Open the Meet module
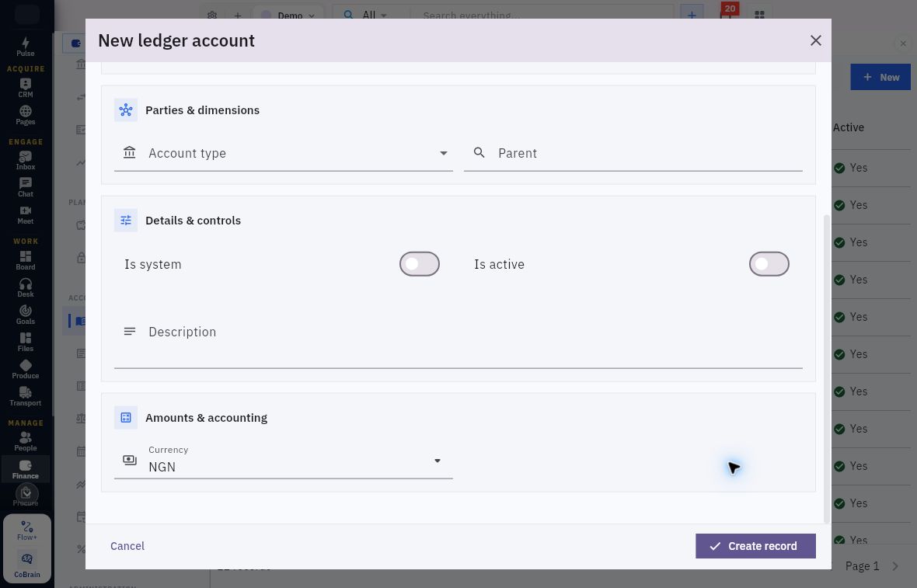Viewport: 917px width, 588px height. tap(25, 214)
